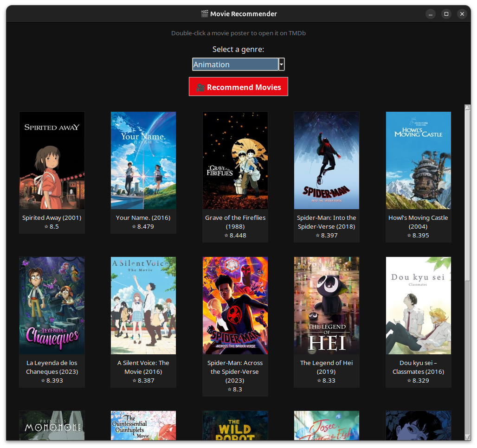Screen dimensions: 477x448
Task: Click Spider-Man: Across the Spider-Verse poster
Action: tap(235, 306)
